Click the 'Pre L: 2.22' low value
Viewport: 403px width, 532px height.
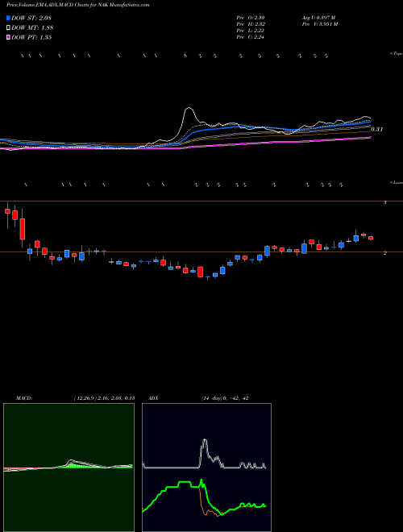[251, 31]
